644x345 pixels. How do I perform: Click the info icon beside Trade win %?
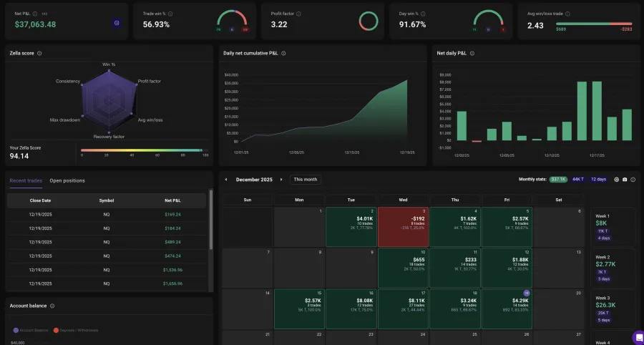coord(170,14)
